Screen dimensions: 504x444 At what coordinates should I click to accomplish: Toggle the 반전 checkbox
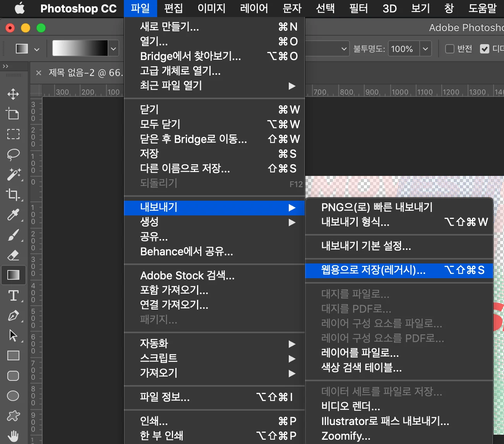tap(449, 49)
